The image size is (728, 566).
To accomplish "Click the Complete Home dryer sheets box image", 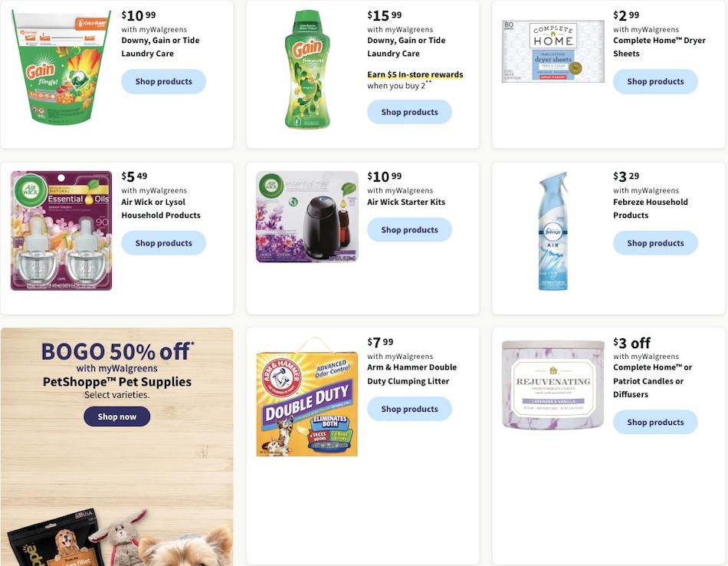I will tap(552, 51).
